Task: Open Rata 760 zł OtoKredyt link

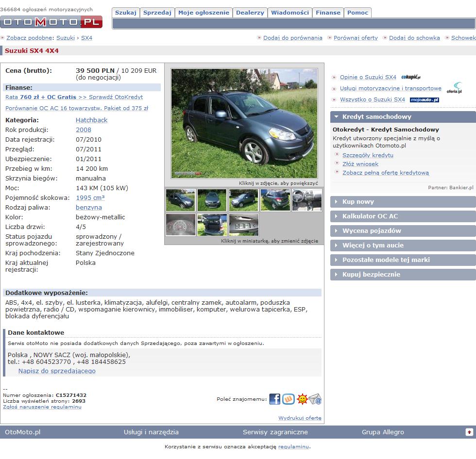Action: [x=74, y=97]
